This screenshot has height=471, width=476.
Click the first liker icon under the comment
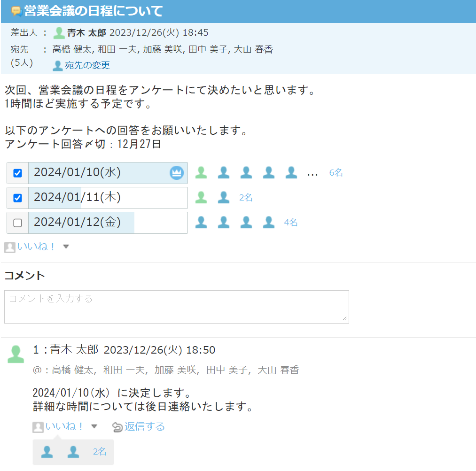click(47, 452)
